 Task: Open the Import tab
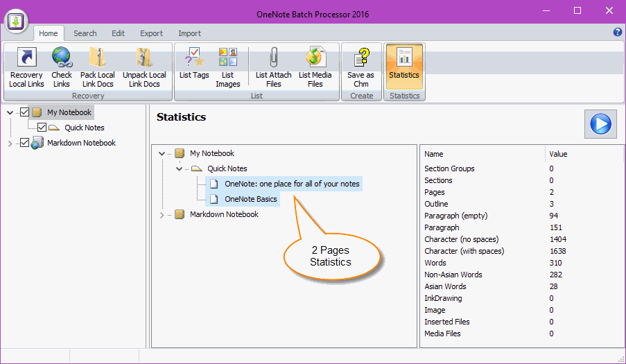[x=190, y=33]
